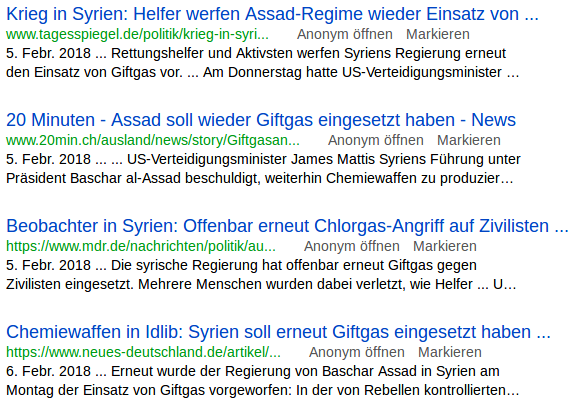
Task: Click 'Anonym öffnen' for the Tagesspiegel result
Action: [345, 34]
